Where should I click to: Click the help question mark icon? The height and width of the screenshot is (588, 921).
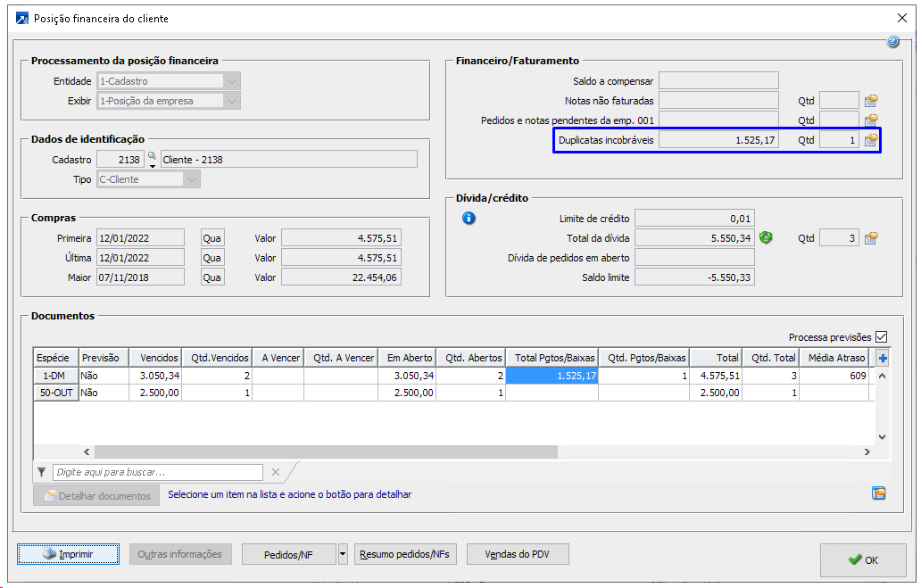(892, 42)
